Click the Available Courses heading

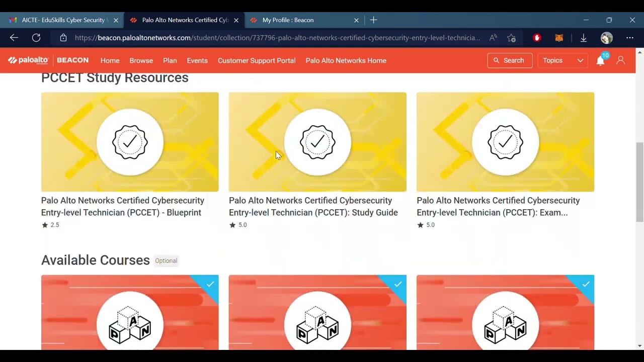coord(96,260)
